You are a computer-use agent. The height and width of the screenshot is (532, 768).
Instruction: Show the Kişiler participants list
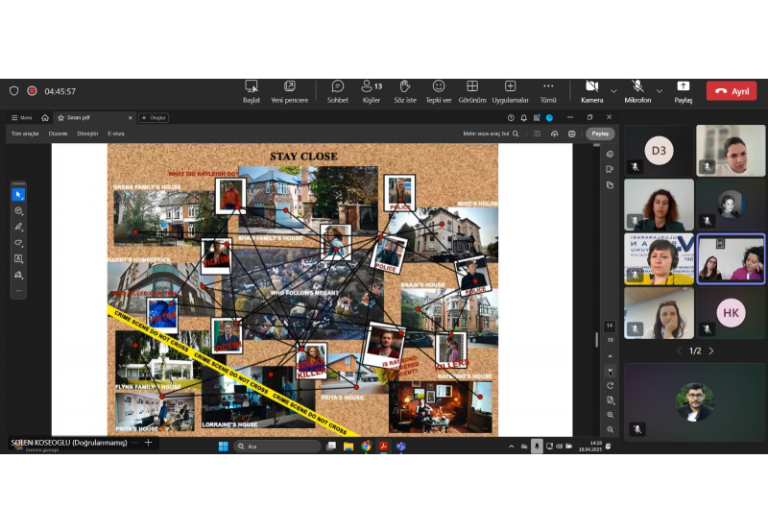tap(372, 91)
